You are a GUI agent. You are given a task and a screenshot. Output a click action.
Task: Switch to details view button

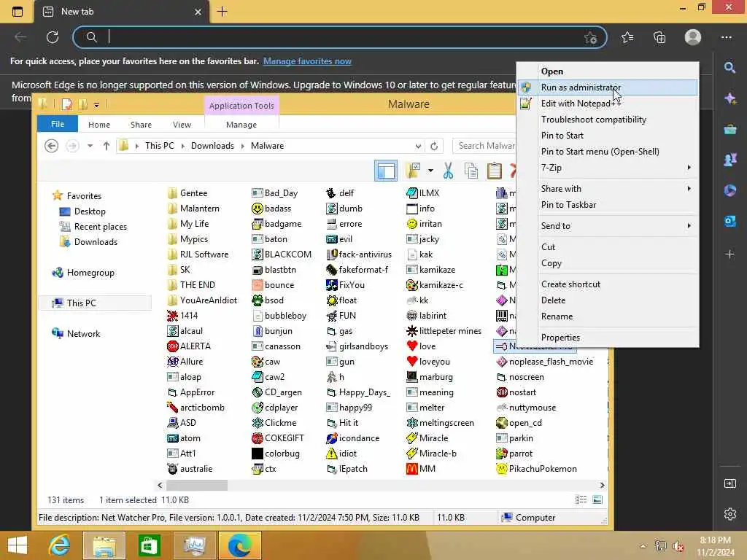tap(581, 499)
